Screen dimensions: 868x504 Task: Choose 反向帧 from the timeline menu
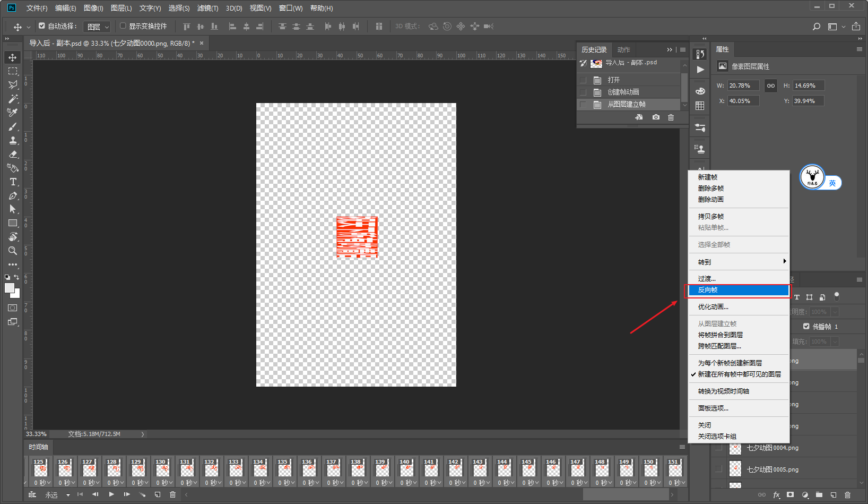(x=739, y=290)
